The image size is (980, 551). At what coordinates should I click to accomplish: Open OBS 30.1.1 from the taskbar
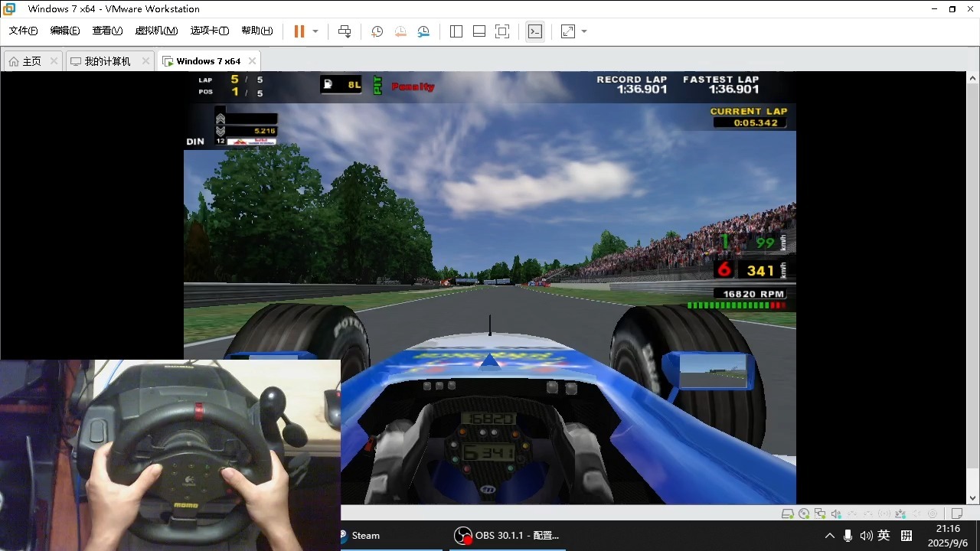508,536
